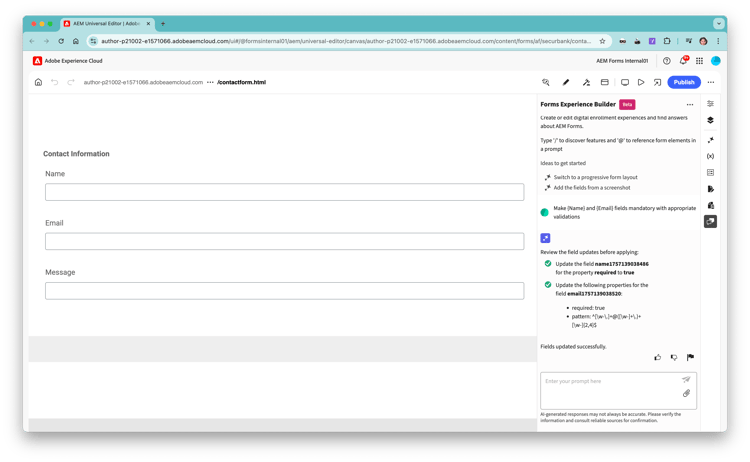The image size is (750, 462).
Task: Toggle the layout panel icon in the toolbar
Action: pyautogui.click(x=605, y=82)
